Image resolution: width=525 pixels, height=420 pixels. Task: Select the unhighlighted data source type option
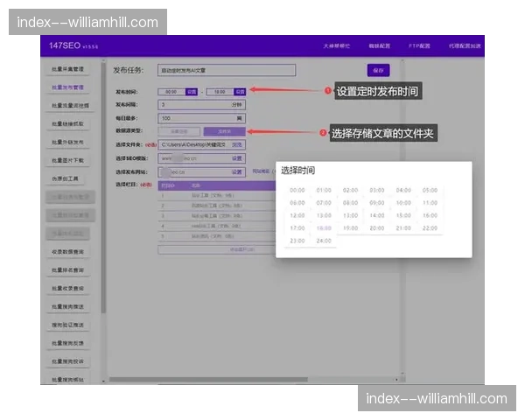[178, 131]
